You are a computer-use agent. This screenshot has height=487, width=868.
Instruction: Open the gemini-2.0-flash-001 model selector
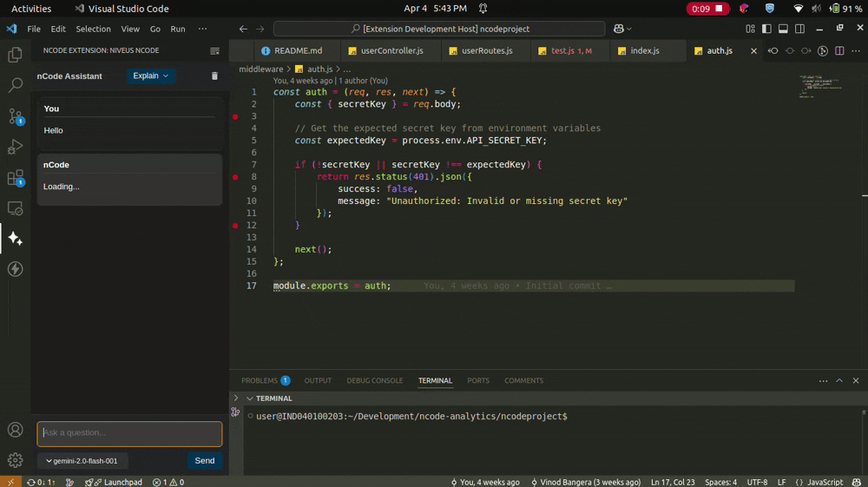[82, 460]
